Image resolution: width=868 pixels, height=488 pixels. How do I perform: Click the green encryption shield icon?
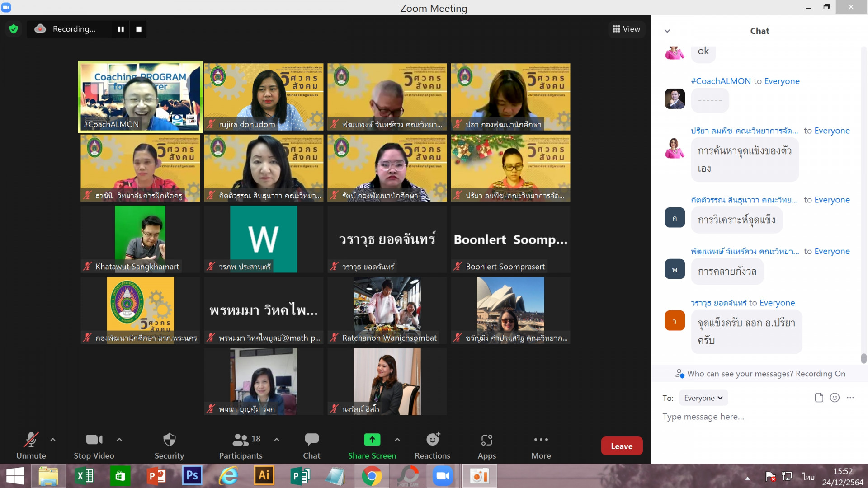point(14,29)
